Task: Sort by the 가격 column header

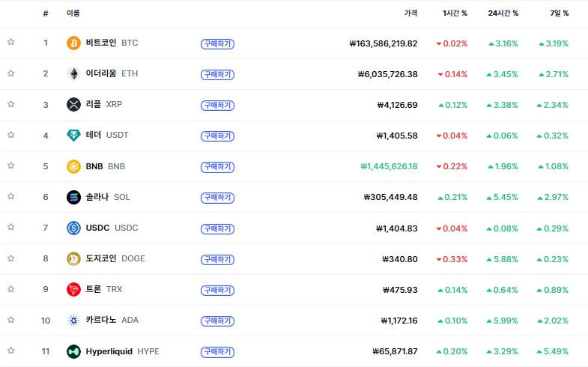Action: point(410,13)
